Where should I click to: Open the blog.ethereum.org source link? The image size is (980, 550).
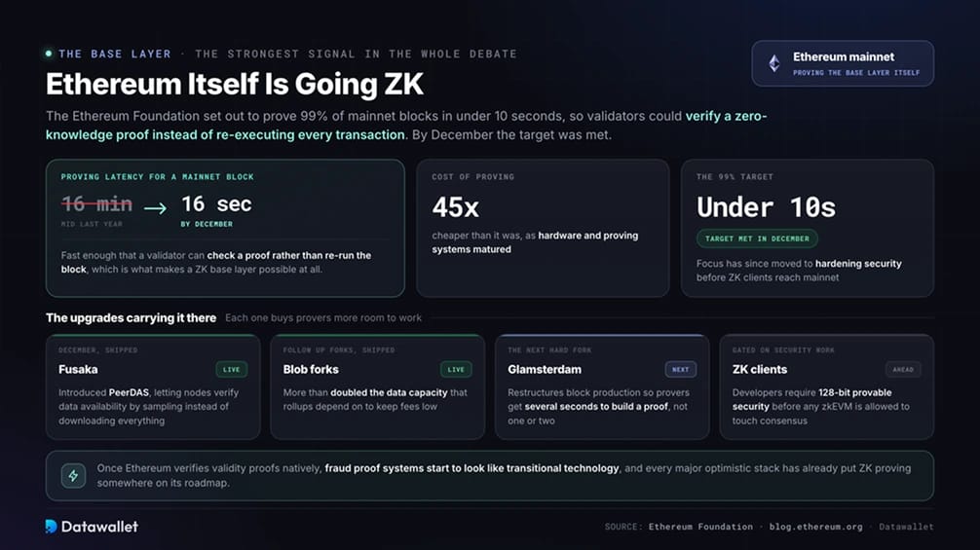pyautogui.click(x=815, y=527)
